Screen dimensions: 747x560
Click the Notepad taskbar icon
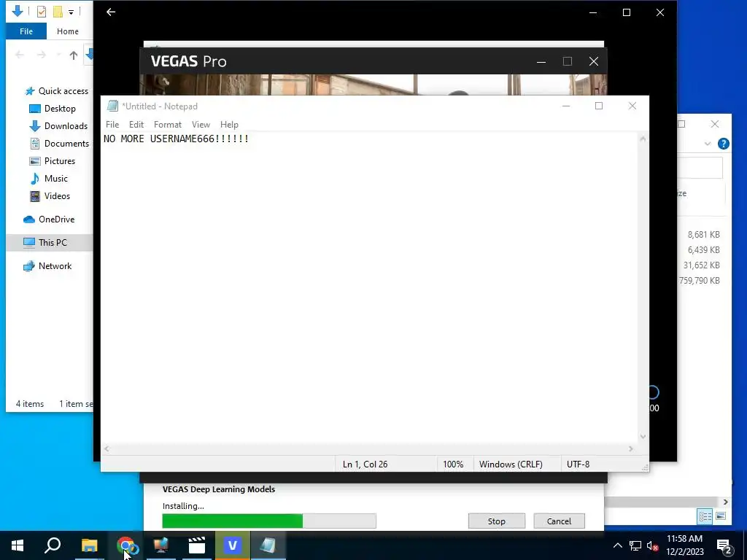pyautogui.click(x=268, y=545)
